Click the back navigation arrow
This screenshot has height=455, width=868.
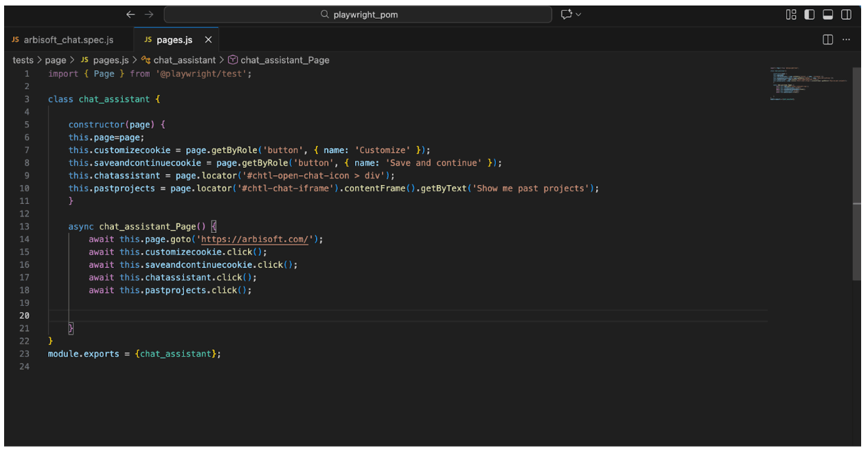click(x=130, y=14)
